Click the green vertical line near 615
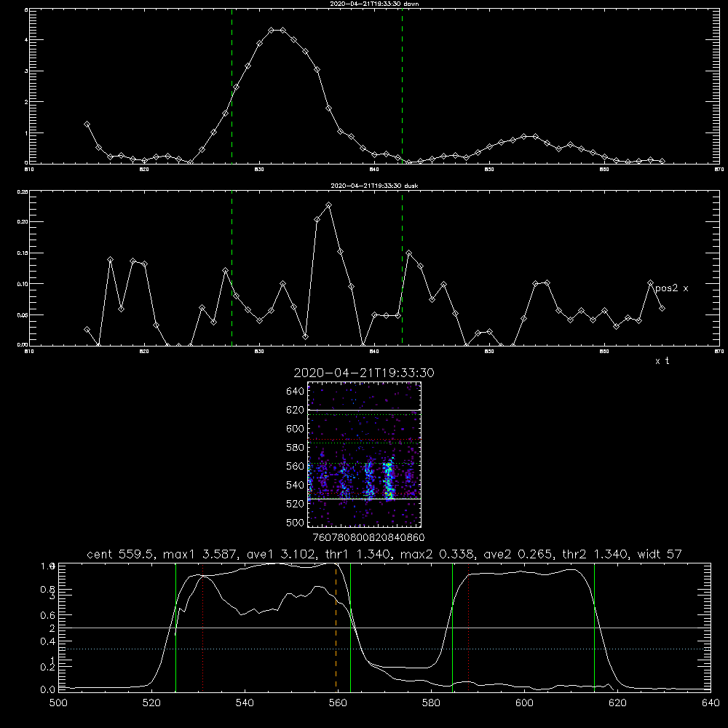This screenshot has height=728, width=728. [x=594, y=628]
